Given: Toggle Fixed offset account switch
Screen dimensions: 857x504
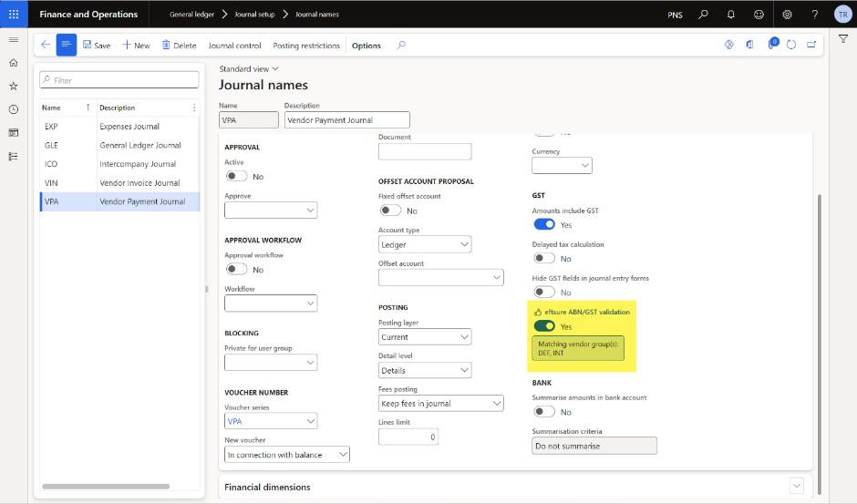Looking at the screenshot, I should click(390, 211).
